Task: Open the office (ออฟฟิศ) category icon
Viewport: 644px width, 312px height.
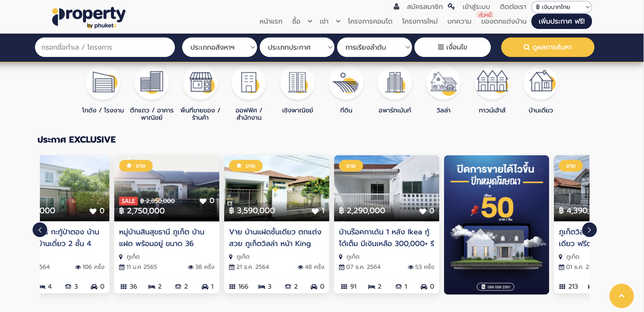Action: point(249,83)
